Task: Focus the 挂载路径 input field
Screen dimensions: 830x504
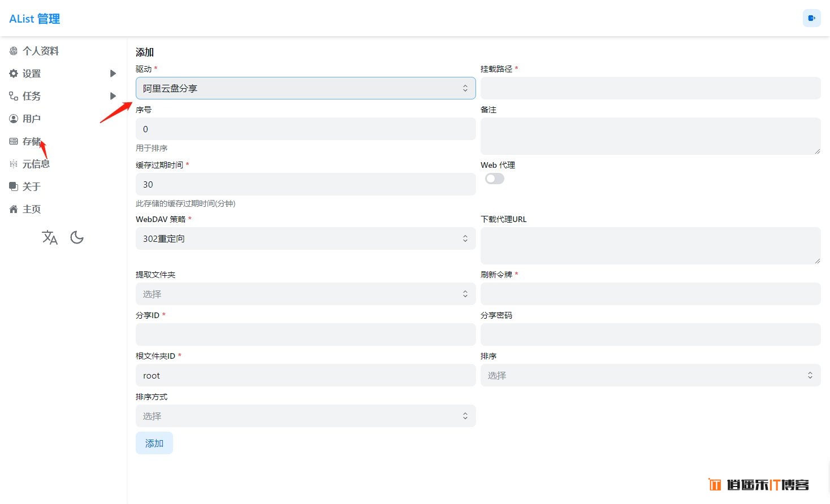Action: [x=651, y=88]
